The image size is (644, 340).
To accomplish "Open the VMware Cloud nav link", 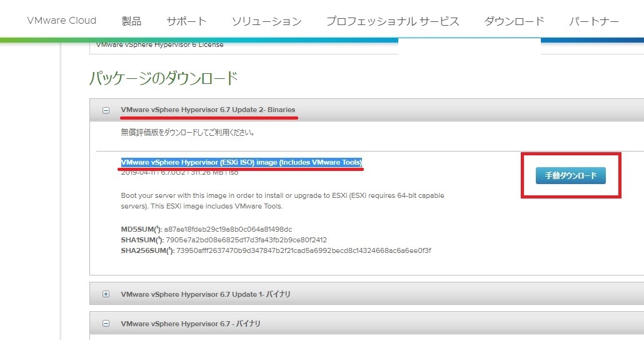I will [62, 21].
